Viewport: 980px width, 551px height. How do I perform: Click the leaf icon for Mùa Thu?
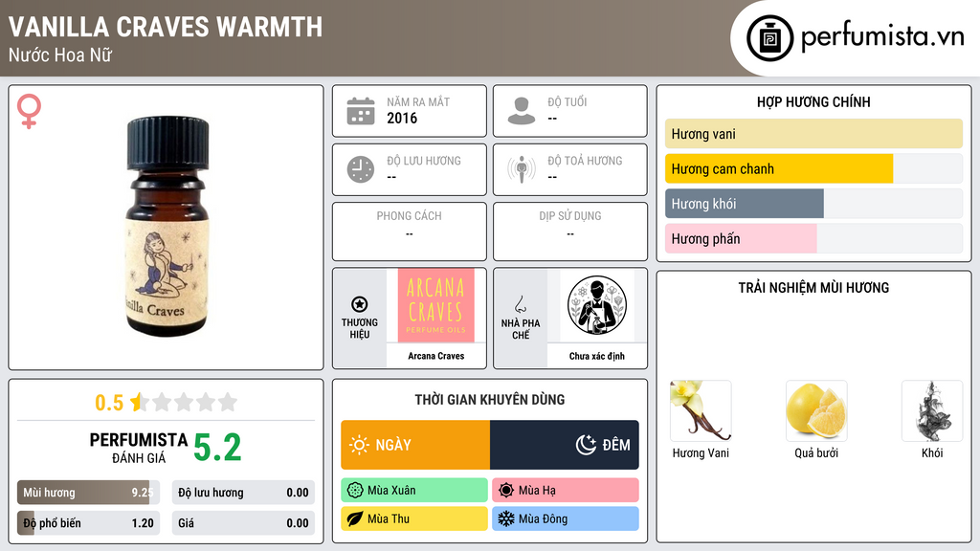point(355,518)
